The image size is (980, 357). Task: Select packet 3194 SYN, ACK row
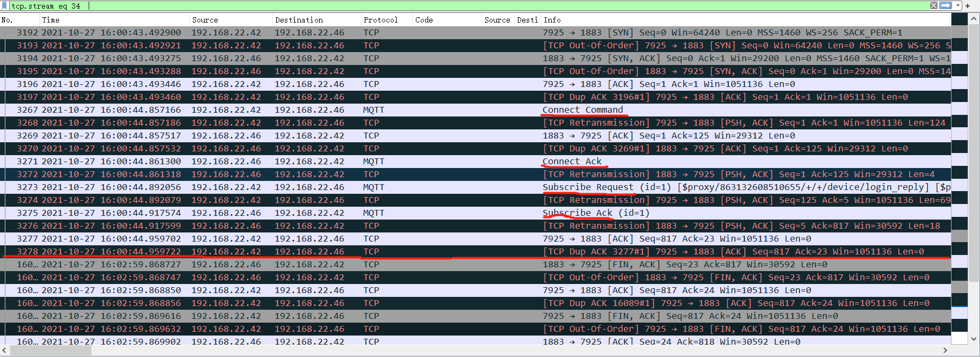click(x=475, y=59)
